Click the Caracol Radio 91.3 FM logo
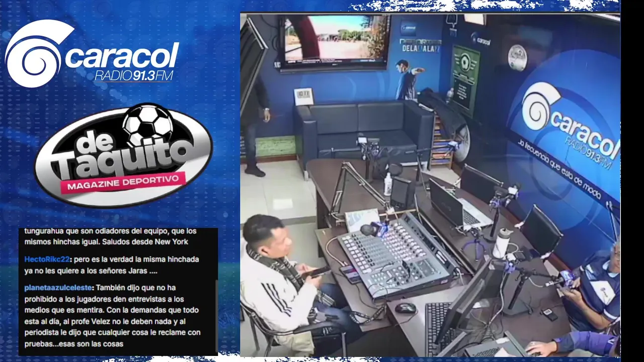The image size is (644, 362). (x=92, y=53)
